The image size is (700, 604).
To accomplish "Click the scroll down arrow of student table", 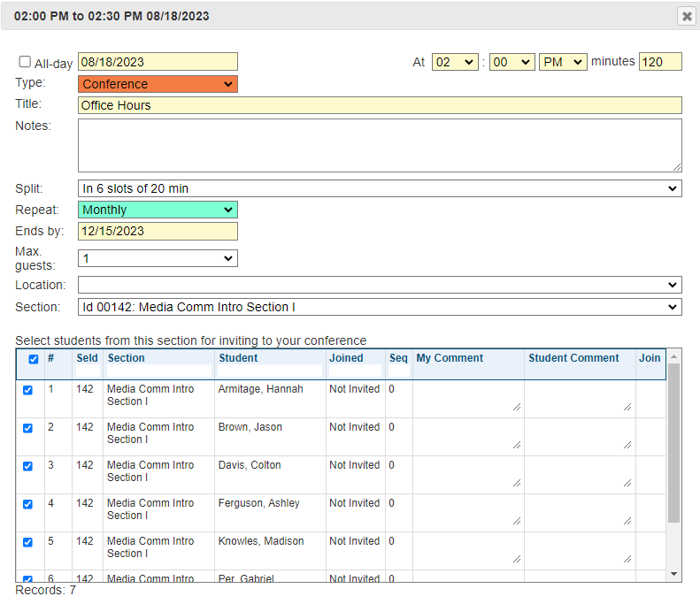I will pos(674,574).
